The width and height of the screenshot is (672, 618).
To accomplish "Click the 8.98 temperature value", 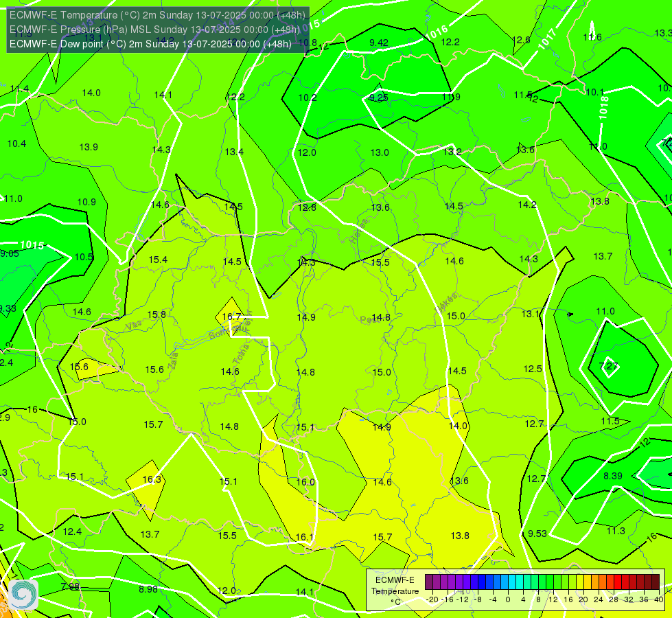I will pos(148,589).
